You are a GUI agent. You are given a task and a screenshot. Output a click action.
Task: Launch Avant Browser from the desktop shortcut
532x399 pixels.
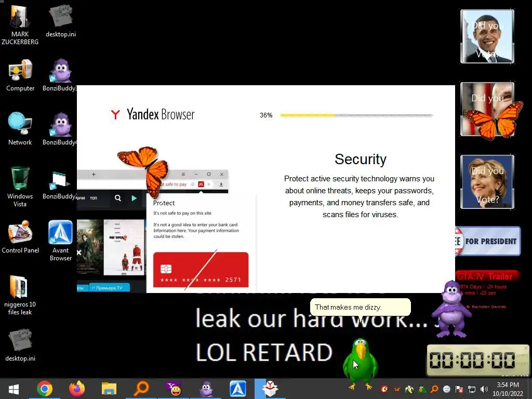(x=60, y=241)
